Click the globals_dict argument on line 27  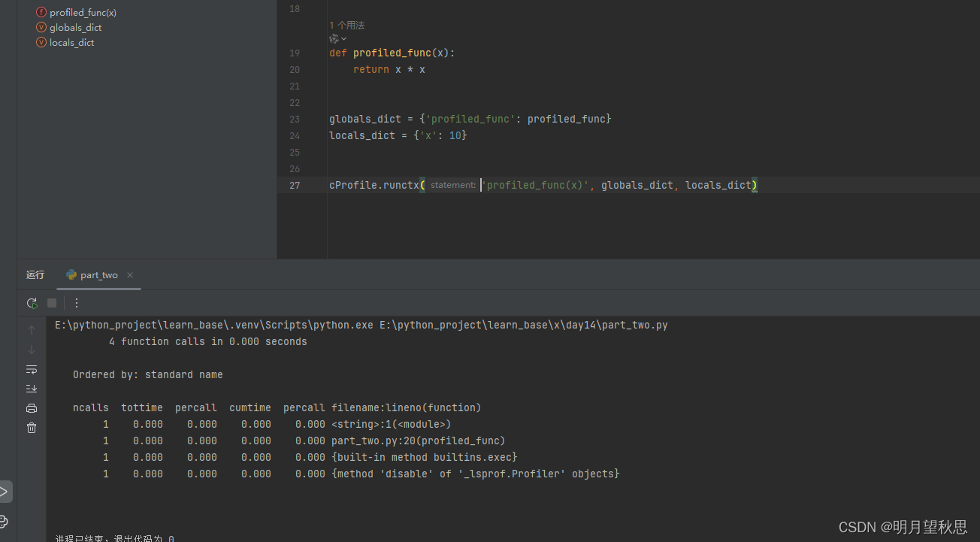click(x=637, y=186)
